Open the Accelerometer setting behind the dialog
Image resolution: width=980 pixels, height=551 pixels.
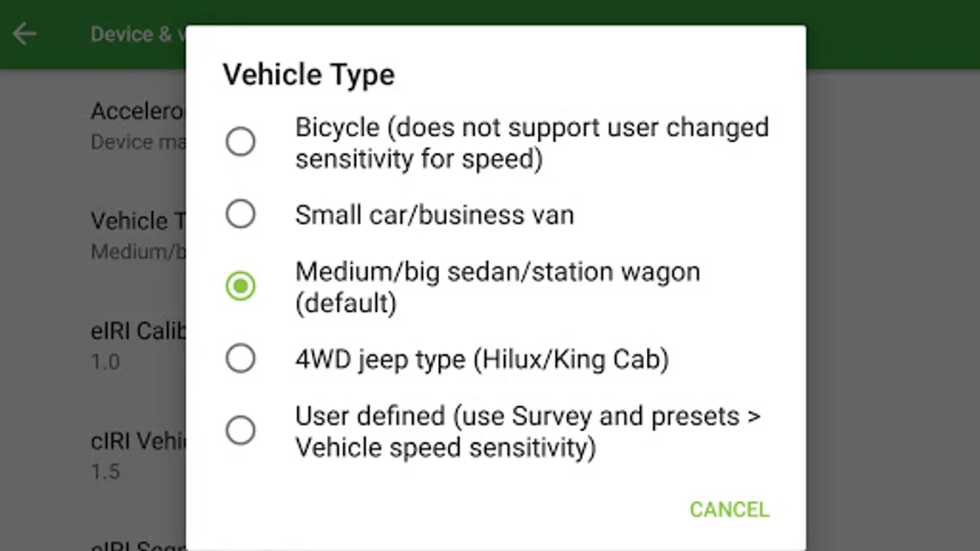tap(137, 125)
